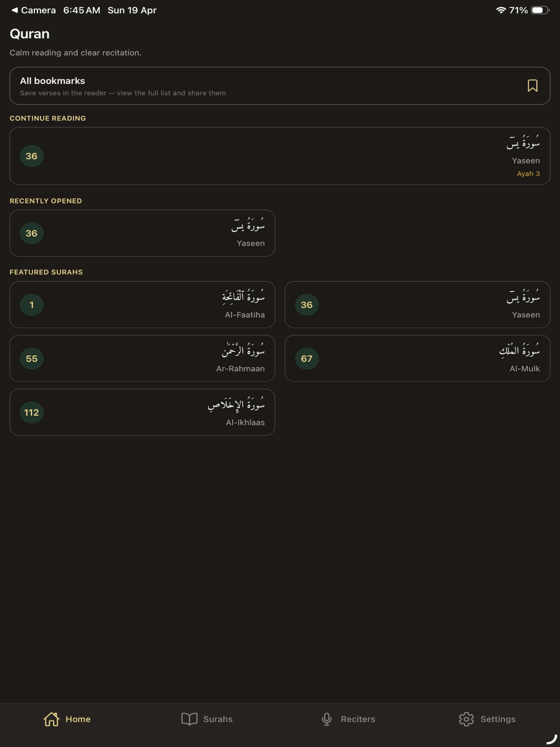Switch to the Home tab label
Viewport: 560px width, 747px height.
pyautogui.click(x=78, y=719)
